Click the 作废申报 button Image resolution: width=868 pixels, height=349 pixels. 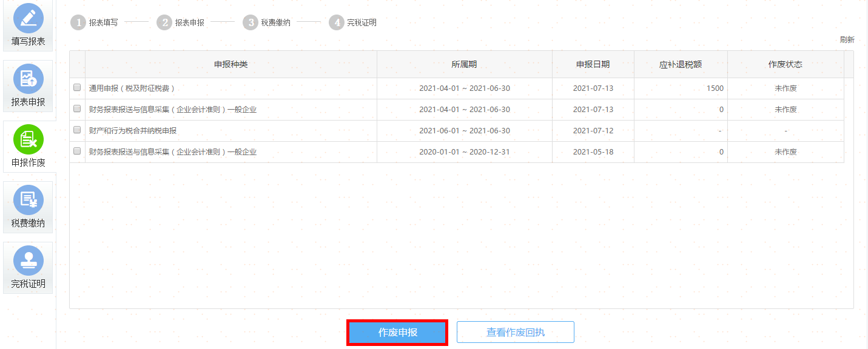397,333
